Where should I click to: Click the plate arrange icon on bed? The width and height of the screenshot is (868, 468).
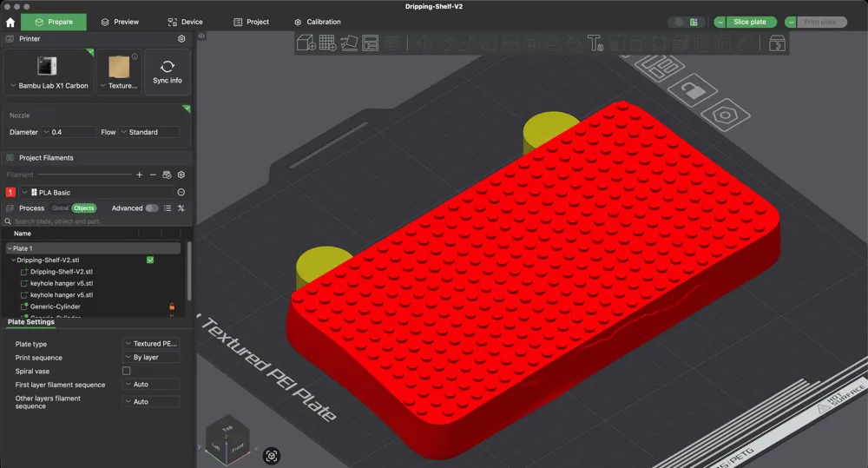click(x=660, y=67)
